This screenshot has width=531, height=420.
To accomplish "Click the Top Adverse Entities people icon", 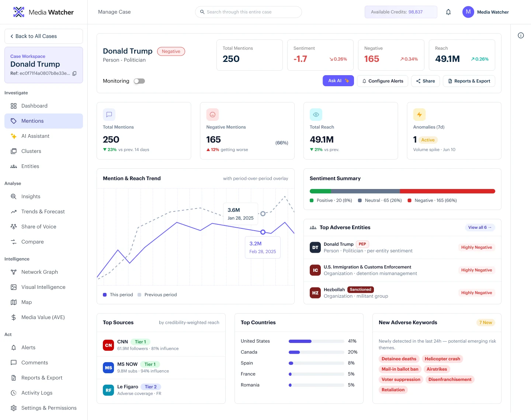I will click(x=313, y=228).
